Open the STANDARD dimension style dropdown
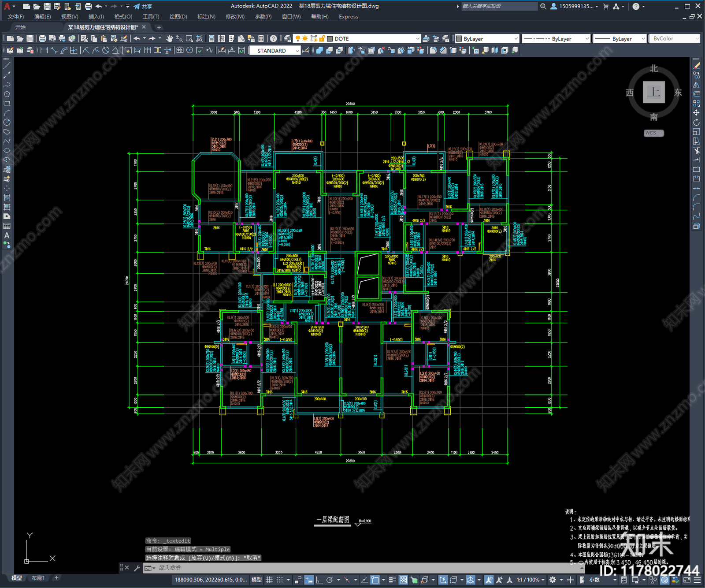 point(275,51)
